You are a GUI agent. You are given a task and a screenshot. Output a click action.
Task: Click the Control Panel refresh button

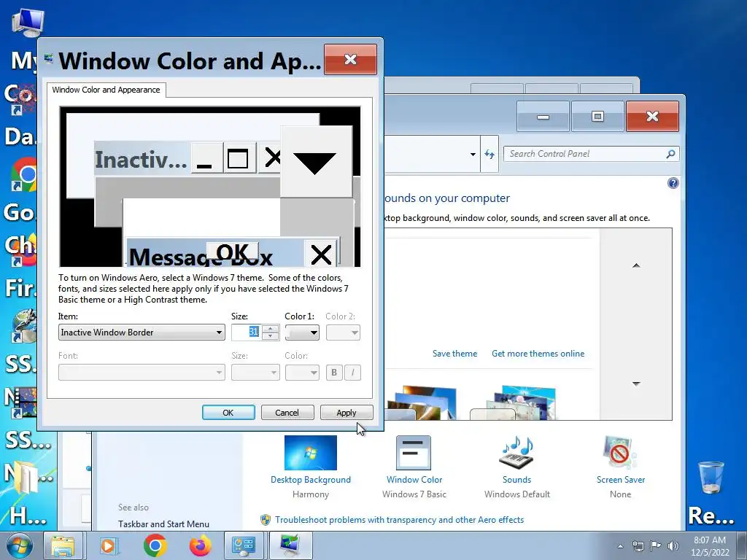(x=489, y=155)
